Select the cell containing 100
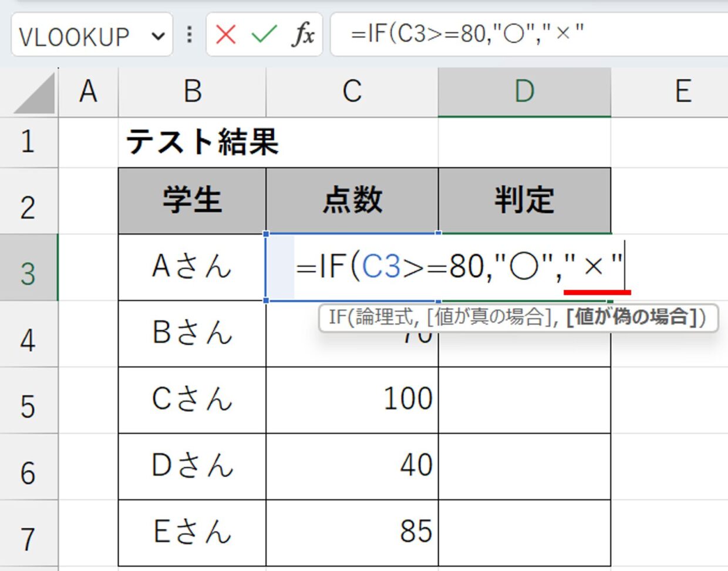 coord(352,399)
